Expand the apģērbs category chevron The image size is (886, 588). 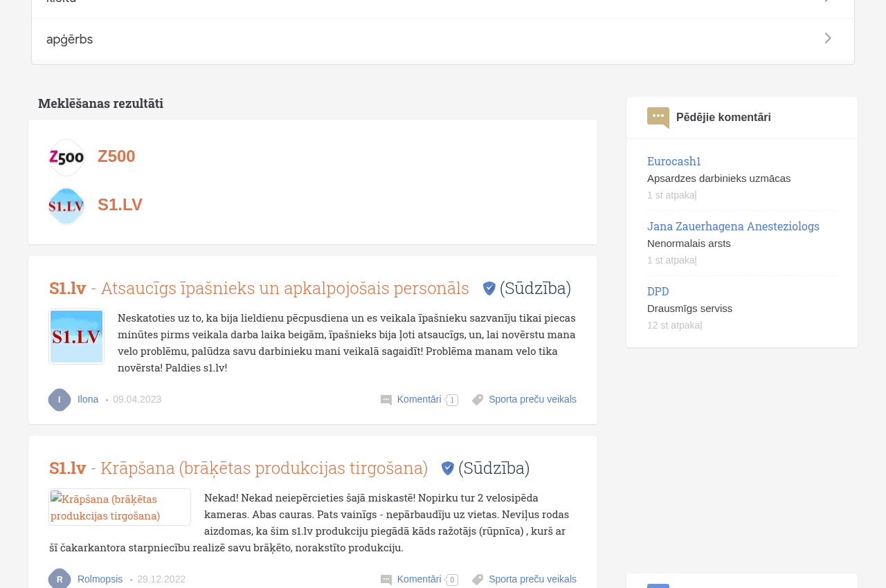pyautogui.click(x=828, y=39)
